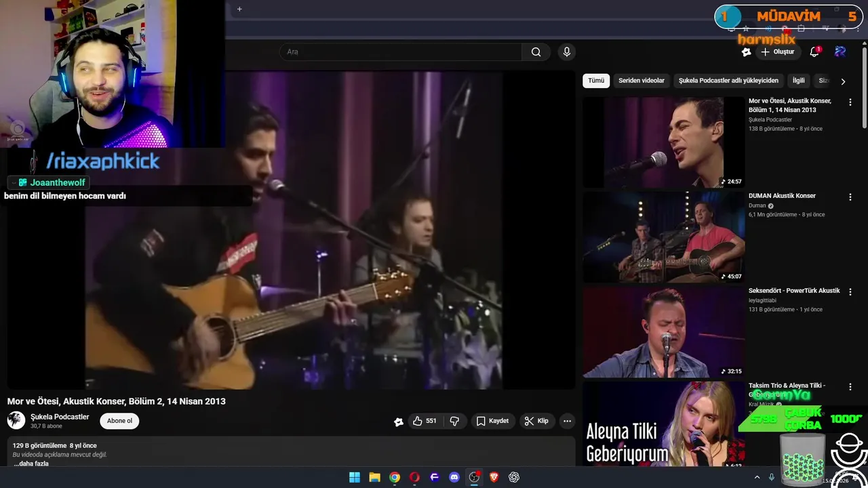Open Google Chrome from the taskbar
The image size is (868, 488).
point(395,477)
